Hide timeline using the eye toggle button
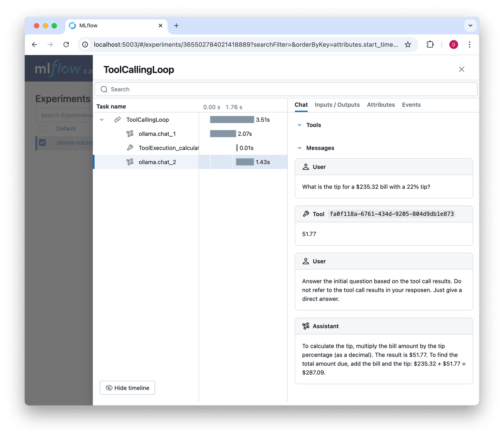 point(127,388)
